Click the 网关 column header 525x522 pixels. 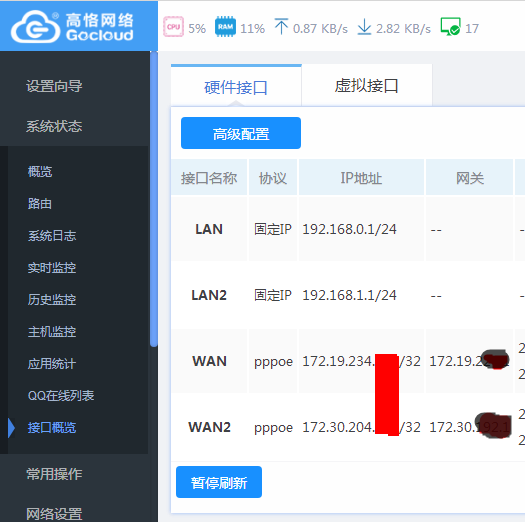point(469,178)
